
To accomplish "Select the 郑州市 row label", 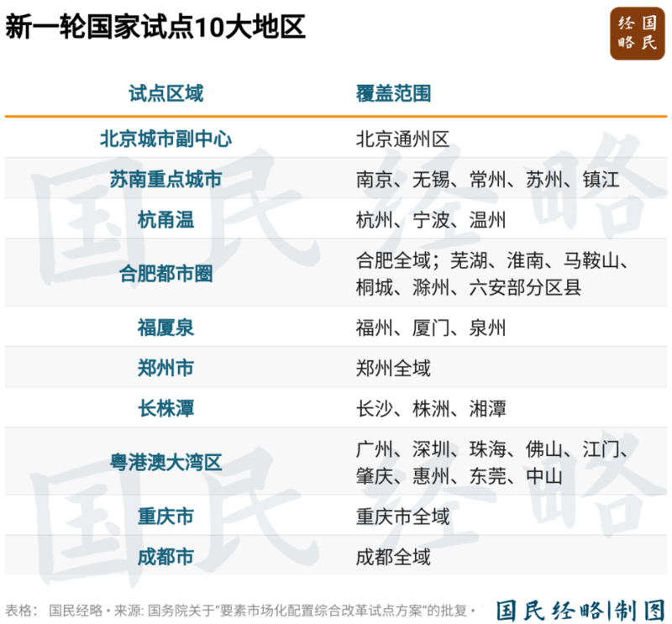I will click(165, 368).
